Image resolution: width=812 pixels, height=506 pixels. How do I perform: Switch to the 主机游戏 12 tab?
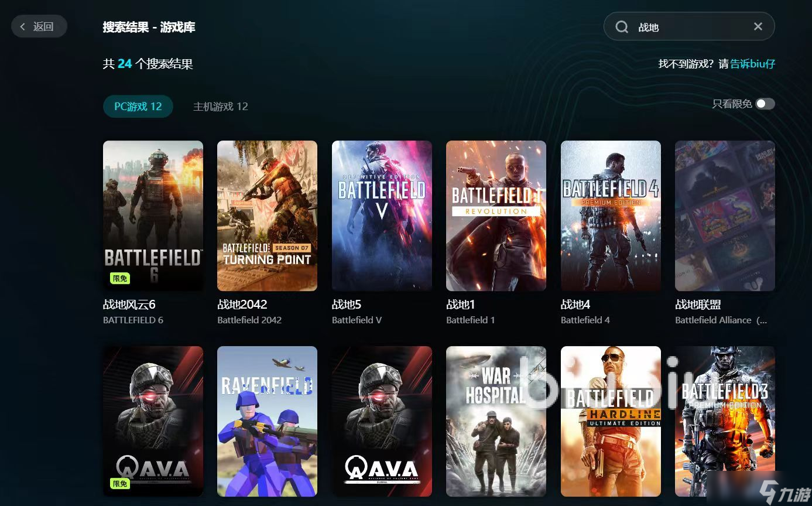coord(221,107)
